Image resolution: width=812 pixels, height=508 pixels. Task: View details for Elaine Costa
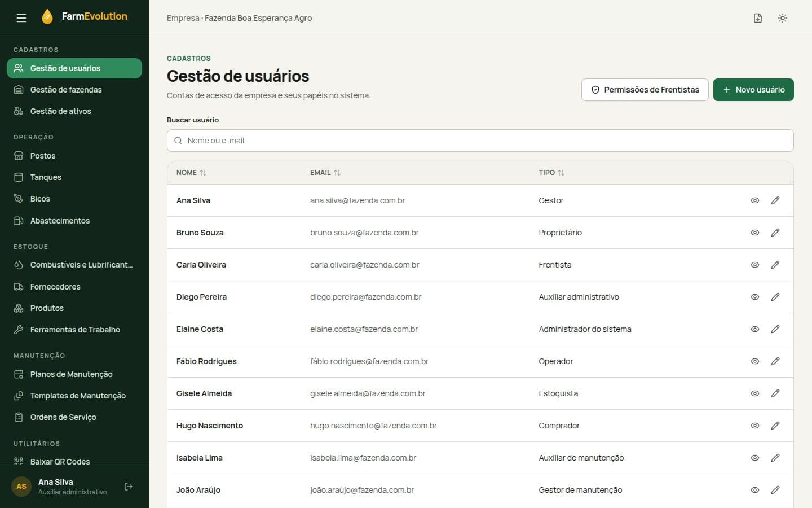(755, 329)
